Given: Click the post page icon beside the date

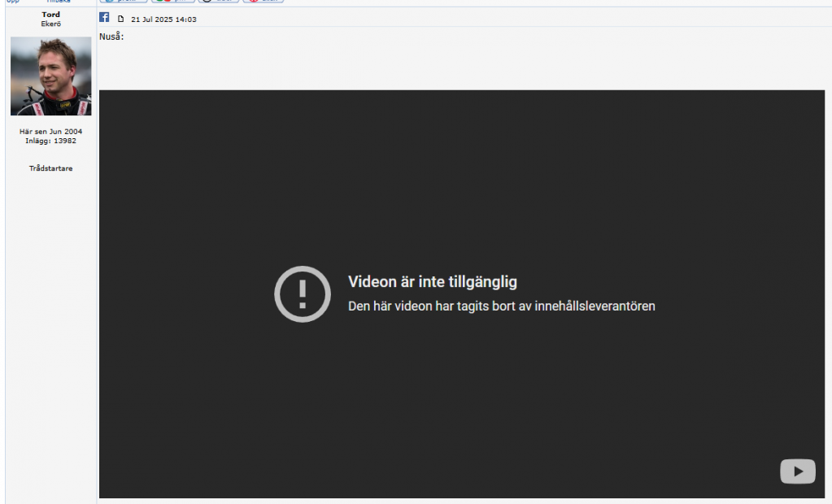Looking at the screenshot, I should 121,19.
